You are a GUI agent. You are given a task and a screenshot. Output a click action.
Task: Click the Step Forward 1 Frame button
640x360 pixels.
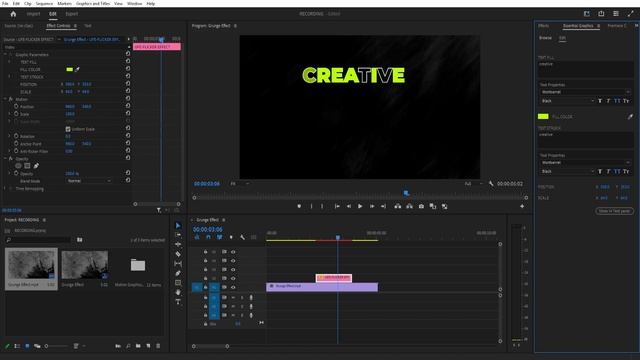(372, 207)
